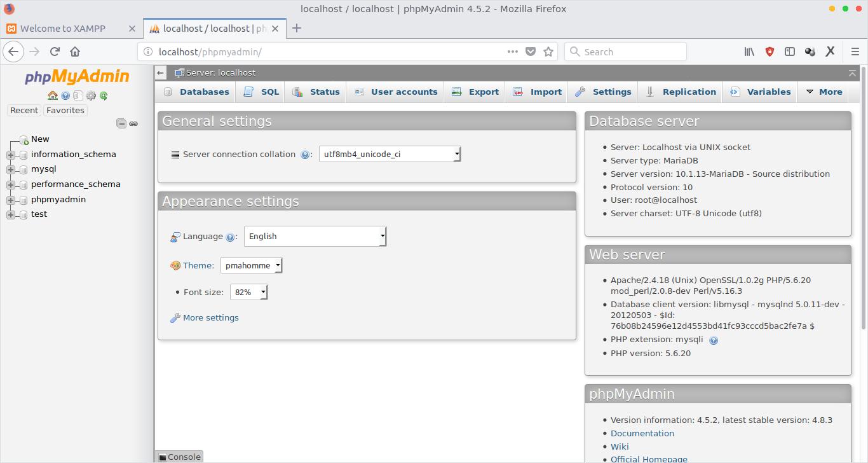
Task: Open the Status tab
Action: pyautogui.click(x=316, y=92)
